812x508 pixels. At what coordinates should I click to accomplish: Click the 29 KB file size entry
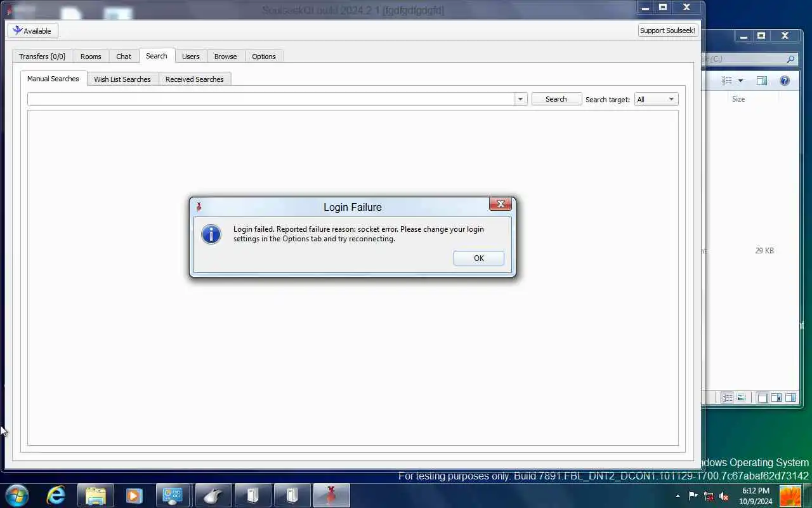(x=764, y=251)
